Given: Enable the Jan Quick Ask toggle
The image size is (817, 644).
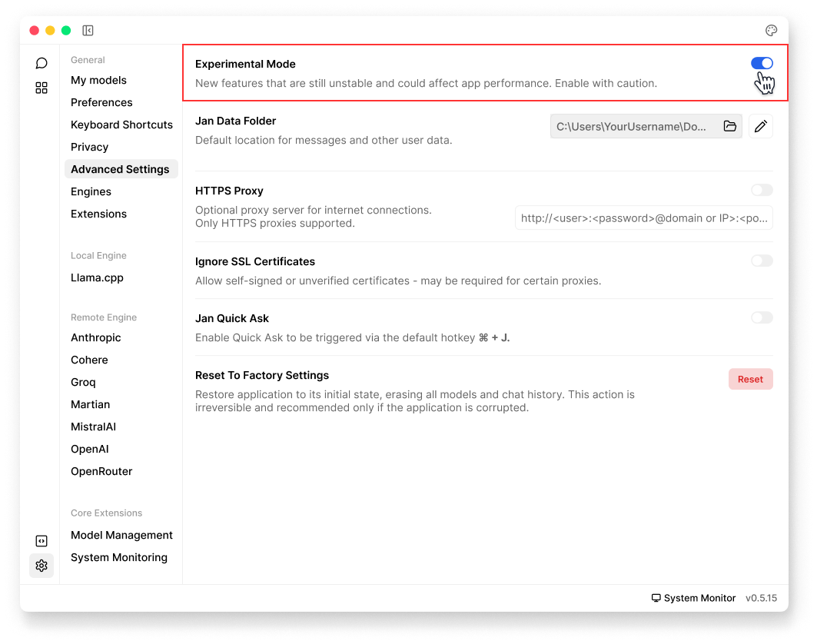Looking at the screenshot, I should (x=762, y=318).
